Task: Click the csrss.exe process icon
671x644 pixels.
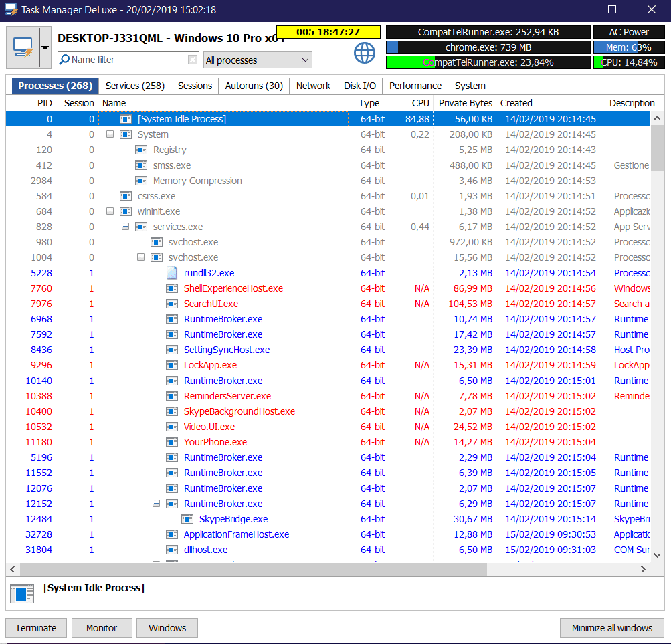Action: (126, 196)
